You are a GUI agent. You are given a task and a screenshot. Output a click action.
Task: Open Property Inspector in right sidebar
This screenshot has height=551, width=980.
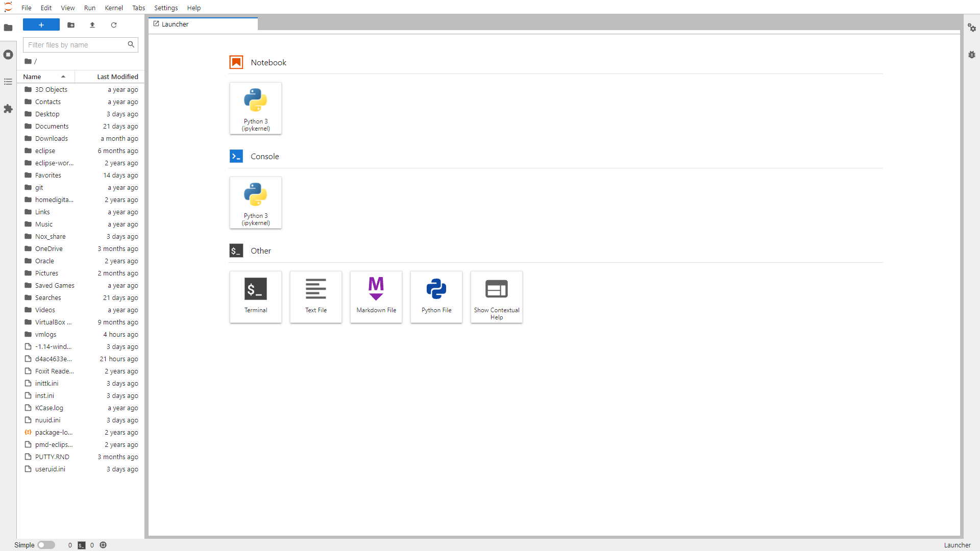(x=972, y=28)
